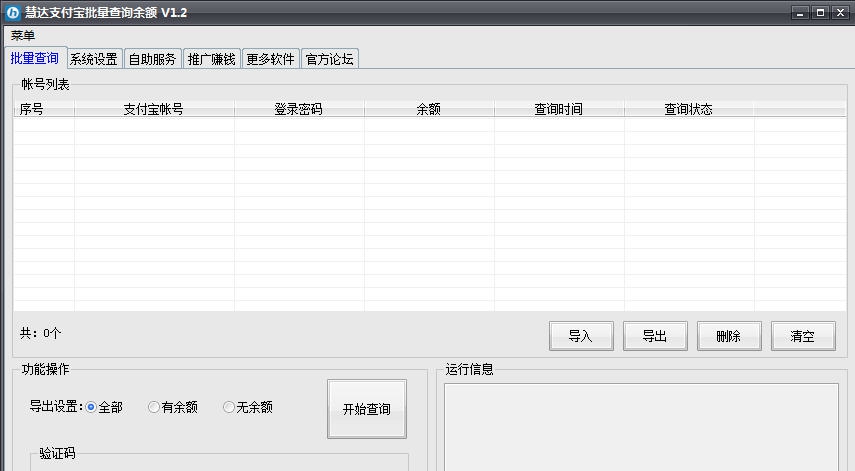Open the 推广赚钱 tab

point(212,59)
